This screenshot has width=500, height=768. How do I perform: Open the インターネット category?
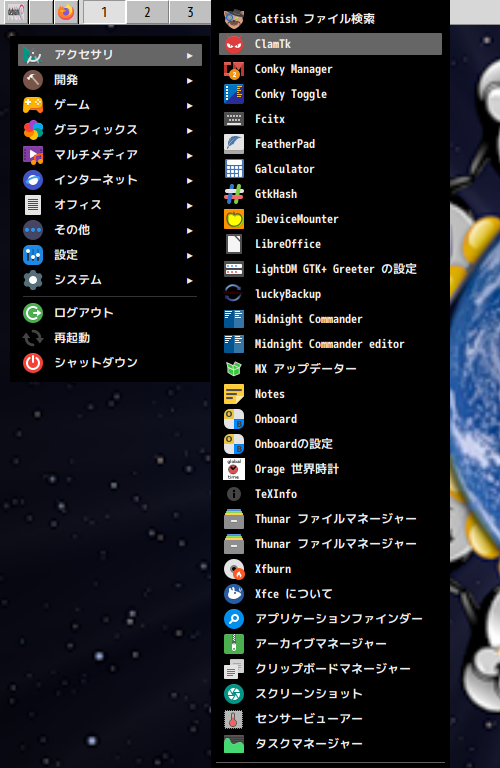(x=110, y=180)
